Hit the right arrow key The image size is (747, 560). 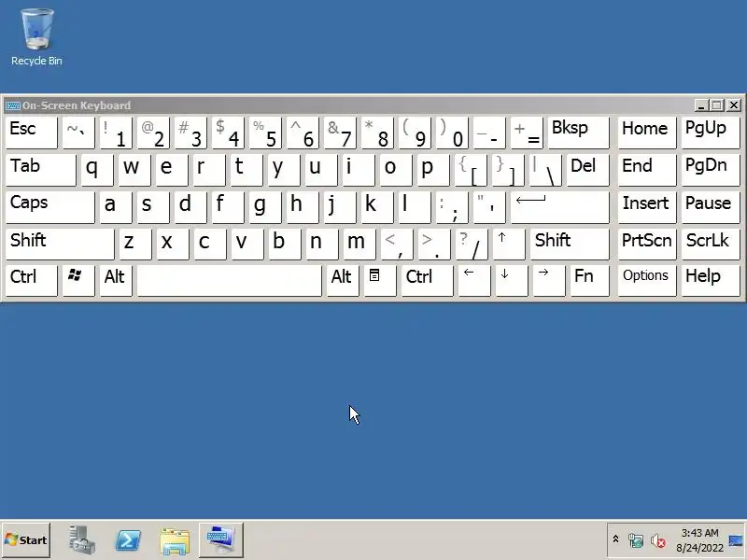[x=549, y=281]
